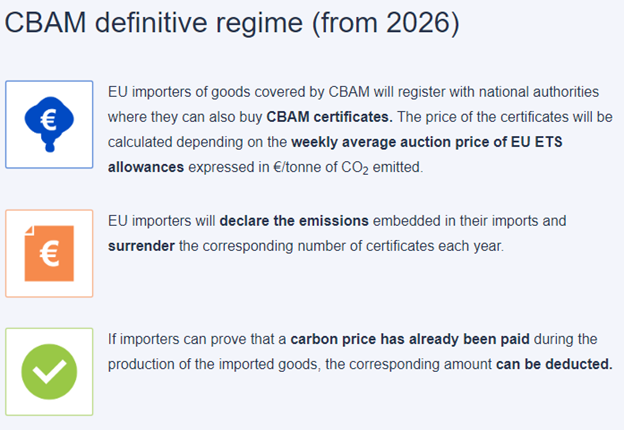Click the orange euro document icon
Screen dimensions: 624x430
pyautogui.click(x=49, y=253)
